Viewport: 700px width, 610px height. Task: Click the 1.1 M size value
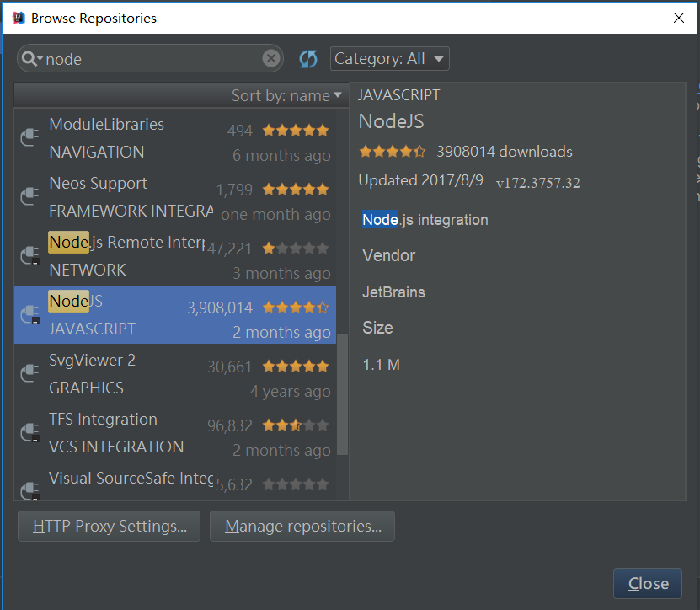(x=382, y=365)
